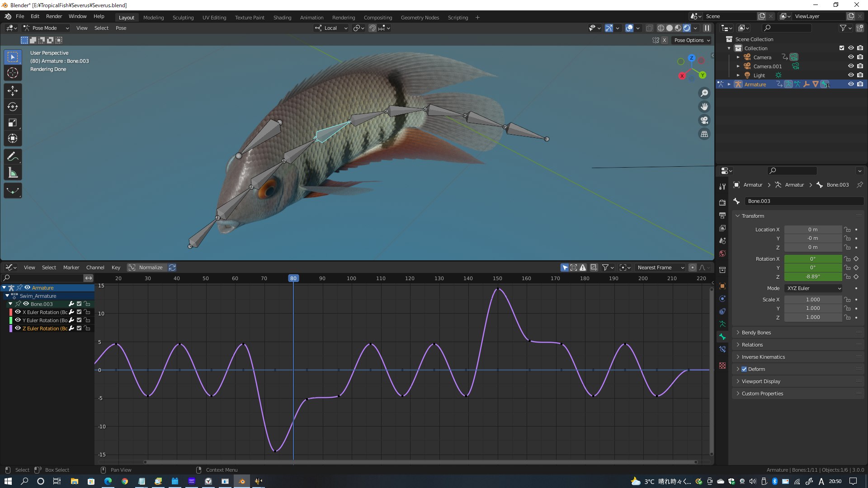This screenshot has height=488, width=868.
Task: Switch perspective/orthographic grid icon
Action: (x=704, y=134)
